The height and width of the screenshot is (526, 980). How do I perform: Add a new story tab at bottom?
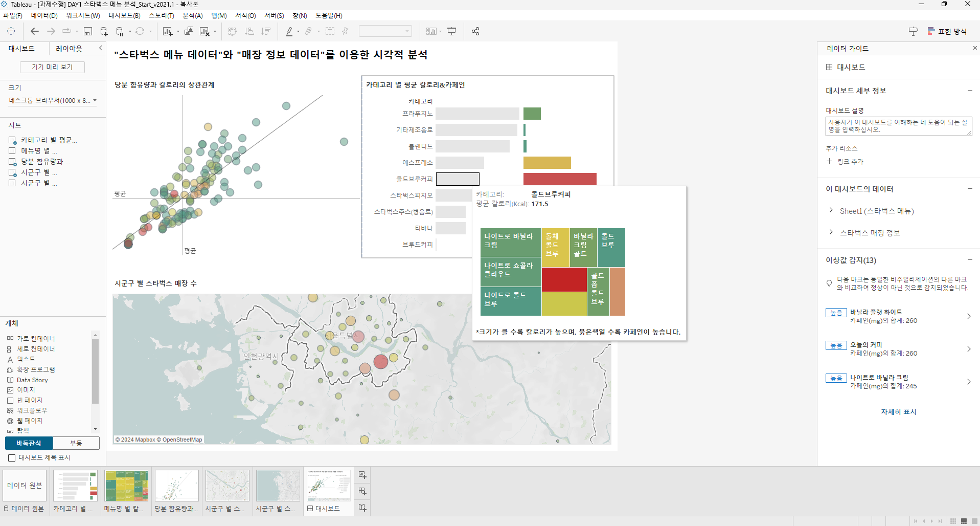tap(362, 508)
